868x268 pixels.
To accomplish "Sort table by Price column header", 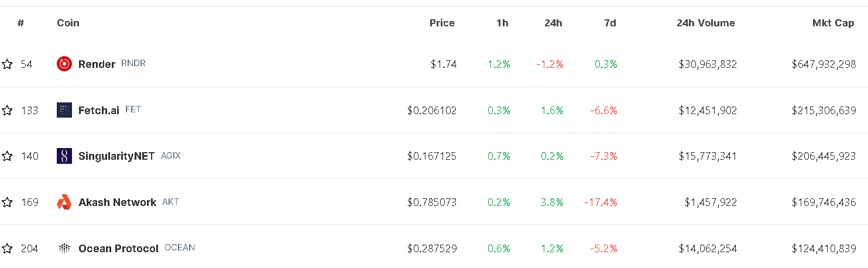I will point(442,23).
